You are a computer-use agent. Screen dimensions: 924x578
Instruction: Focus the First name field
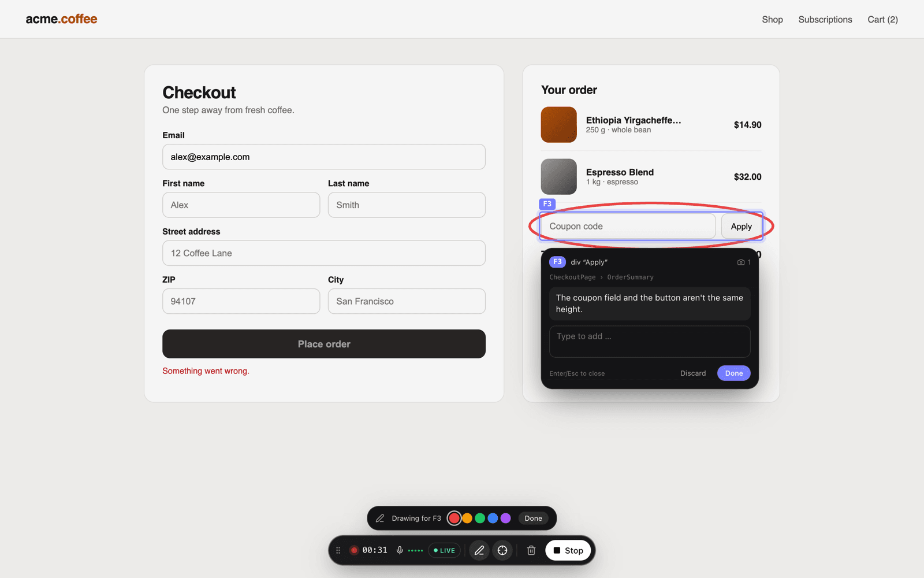click(x=241, y=205)
